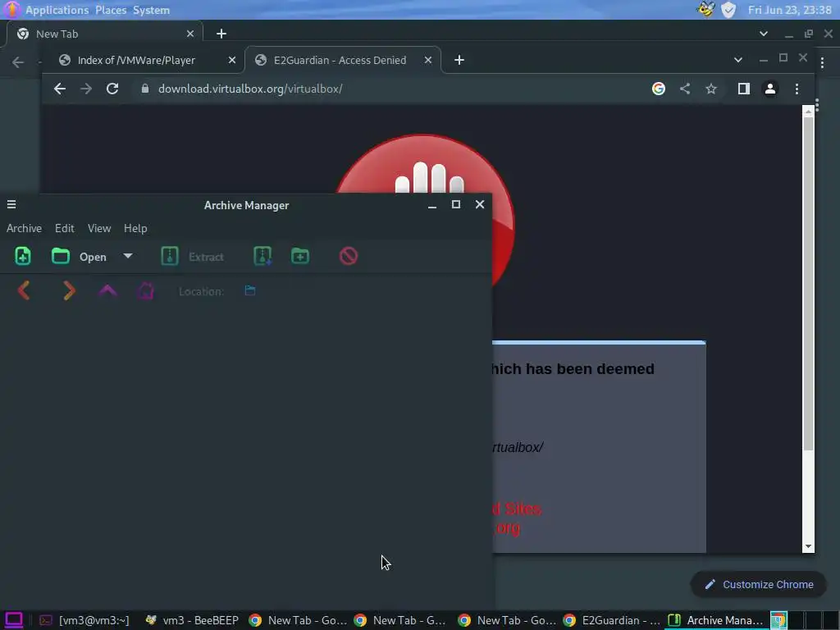Open the Help menu in Archive Manager
Image resolution: width=840 pixels, height=630 pixels.
[x=135, y=228]
